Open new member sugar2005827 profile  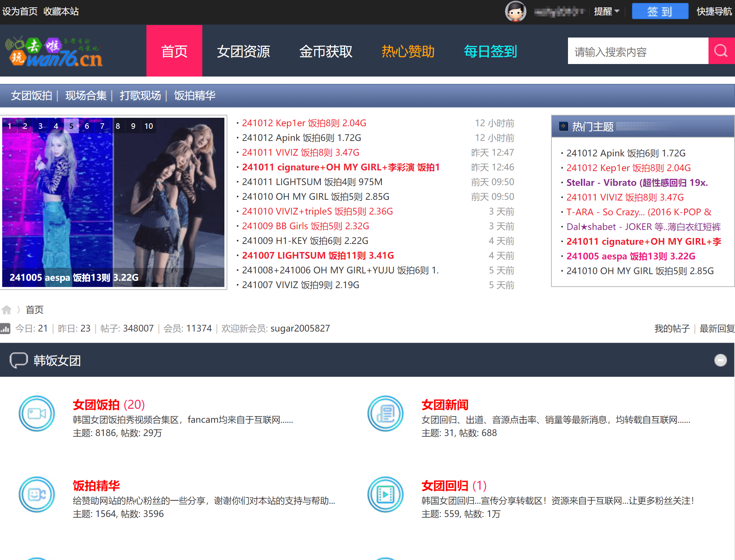point(300,328)
